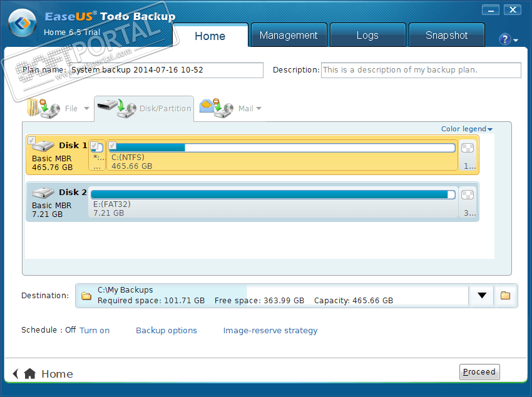Open the Logs tab

[x=367, y=35]
